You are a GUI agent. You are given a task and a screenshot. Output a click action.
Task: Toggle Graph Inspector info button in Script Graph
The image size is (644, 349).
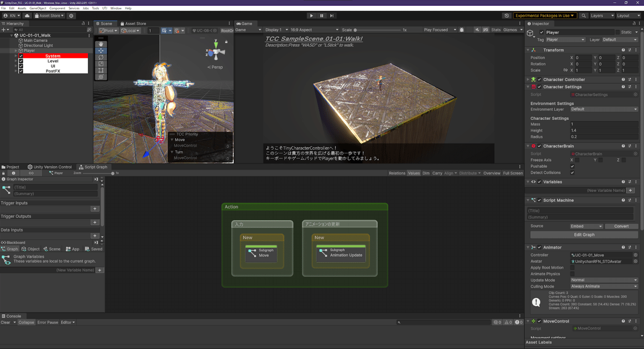click(x=14, y=173)
